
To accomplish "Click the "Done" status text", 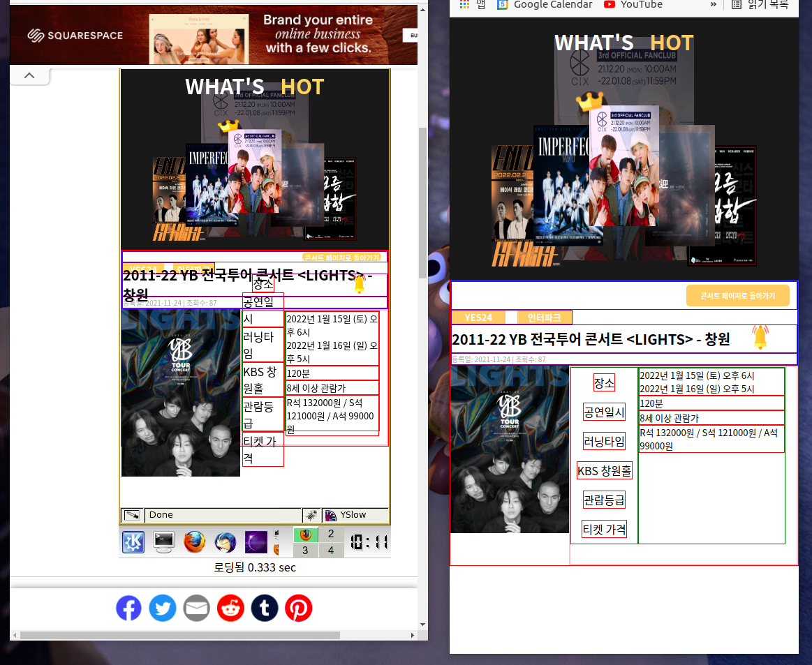I will [161, 515].
